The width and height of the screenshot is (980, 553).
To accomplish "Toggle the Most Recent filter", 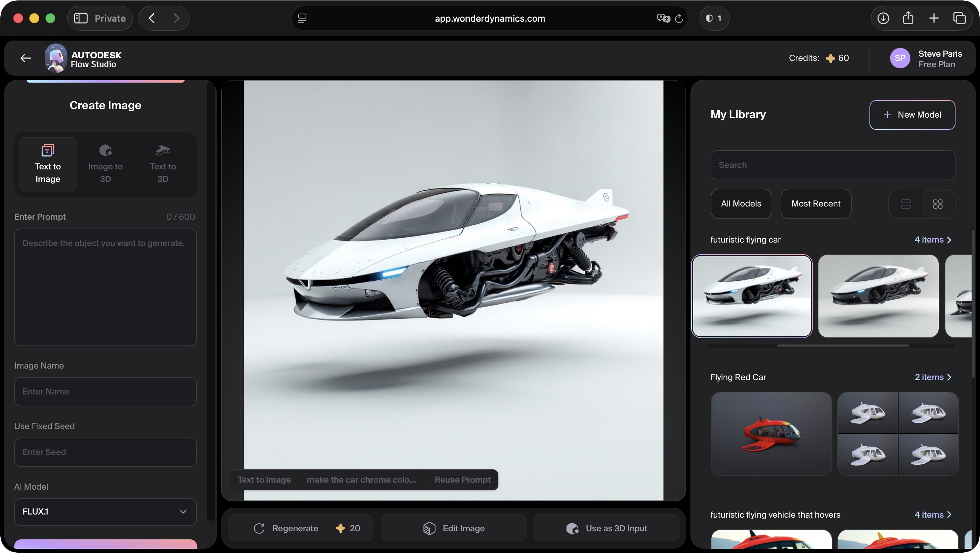I will tap(816, 204).
